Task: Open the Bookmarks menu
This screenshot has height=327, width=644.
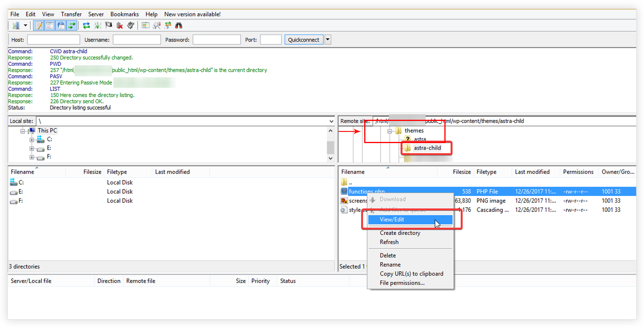Action: (x=125, y=14)
